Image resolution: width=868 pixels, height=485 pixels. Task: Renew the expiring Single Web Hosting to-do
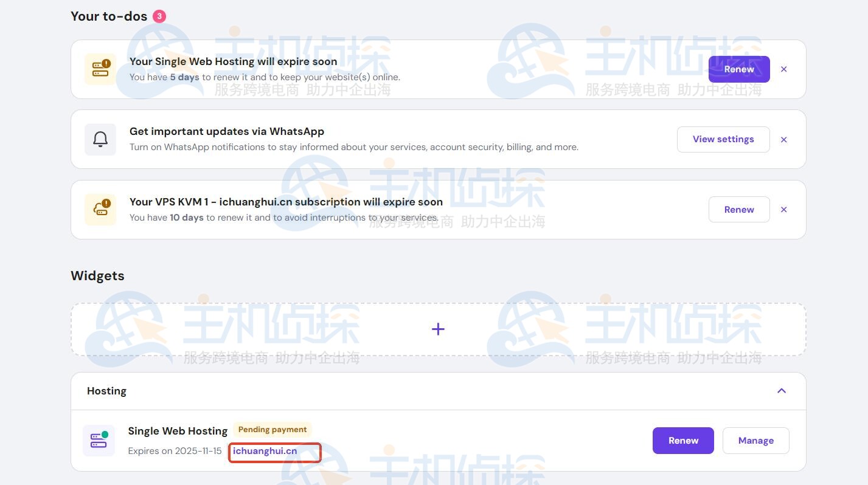click(739, 69)
